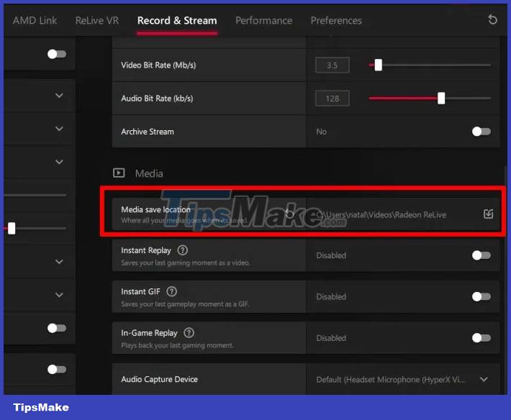Select the Record & Stream tab
This screenshot has width=511, height=420.
(x=177, y=21)
